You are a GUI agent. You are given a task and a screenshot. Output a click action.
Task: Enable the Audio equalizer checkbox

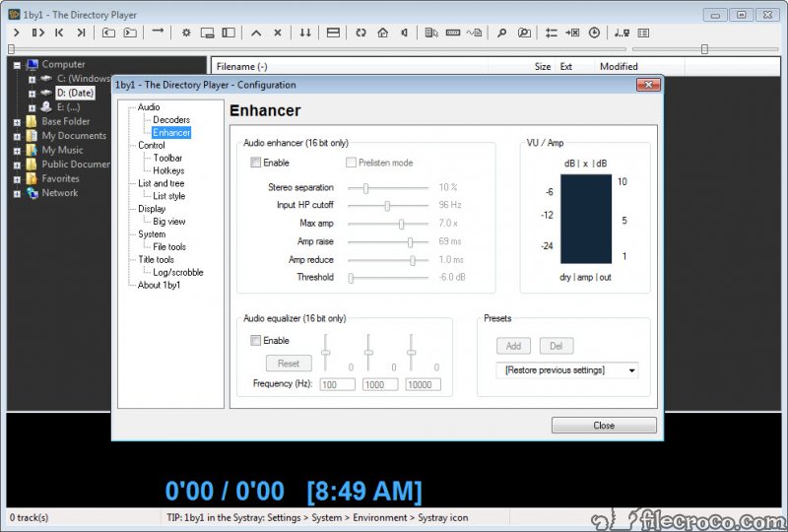[255, 341]
